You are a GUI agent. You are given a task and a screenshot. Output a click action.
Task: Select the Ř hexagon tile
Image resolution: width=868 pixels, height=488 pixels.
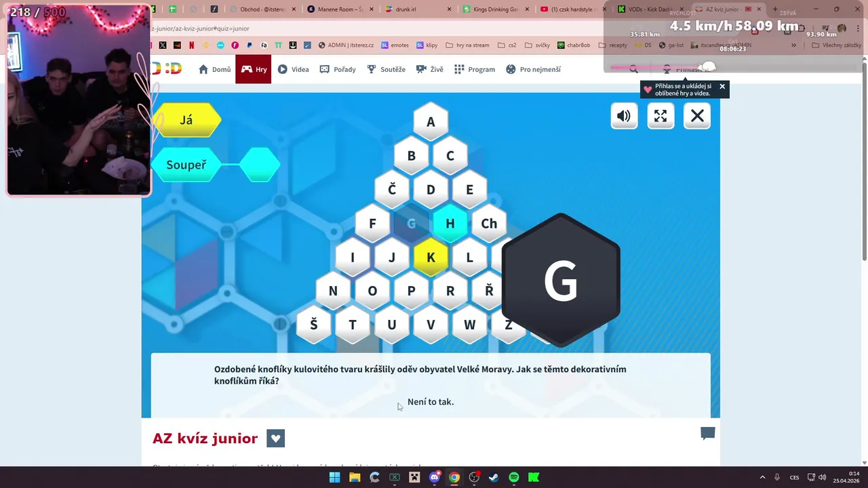click(489, 291)
